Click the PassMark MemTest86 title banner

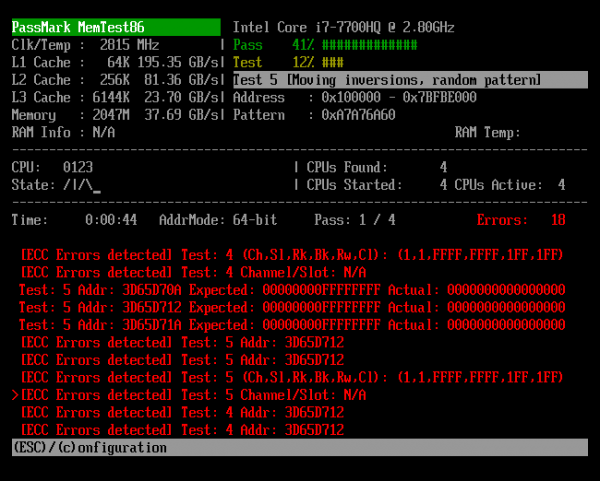click(x=116, y=27)
